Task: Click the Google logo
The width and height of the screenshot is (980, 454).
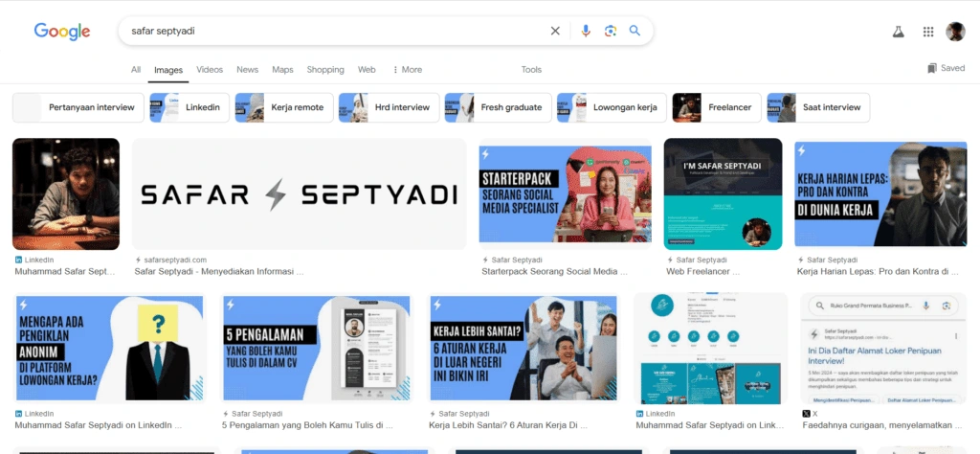Action: coord(62,32)
